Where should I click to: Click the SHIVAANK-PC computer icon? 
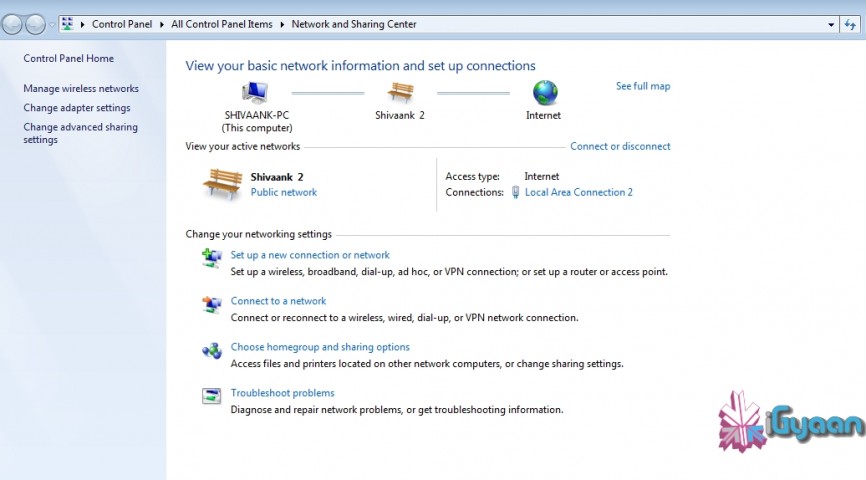(x=256, y=93)
